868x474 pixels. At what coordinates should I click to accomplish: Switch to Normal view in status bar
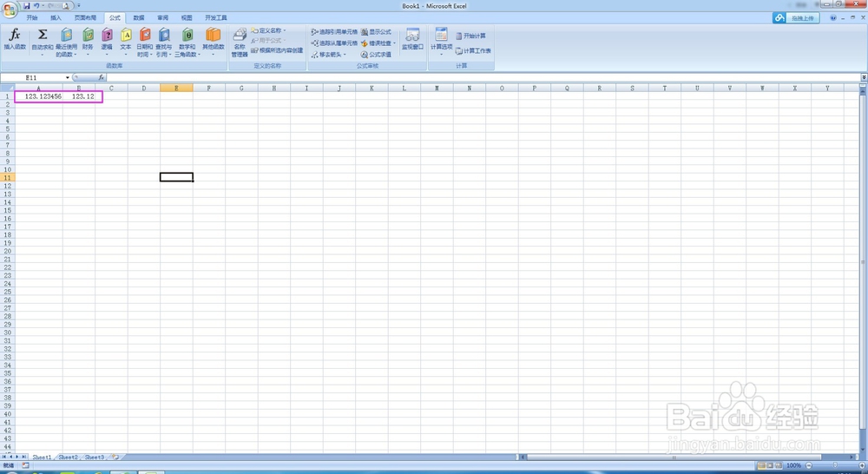point(761,465)
